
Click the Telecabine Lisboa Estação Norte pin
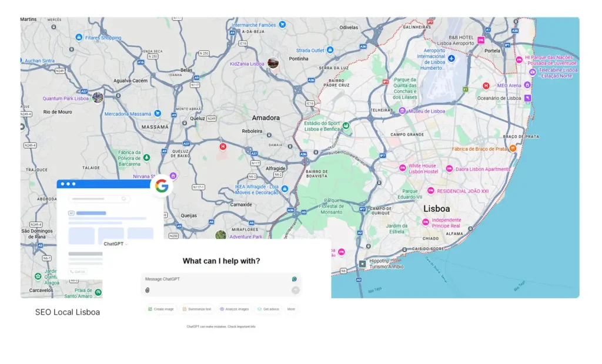tap(532, 72)
